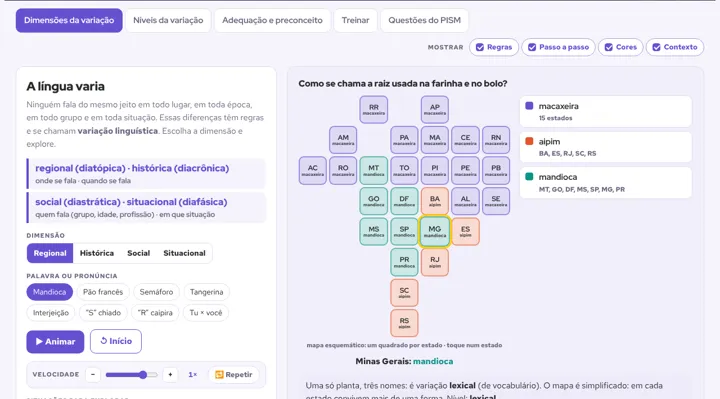720x399 pixels.
Task: Select the RR state tile
Action: click(374, 109)
